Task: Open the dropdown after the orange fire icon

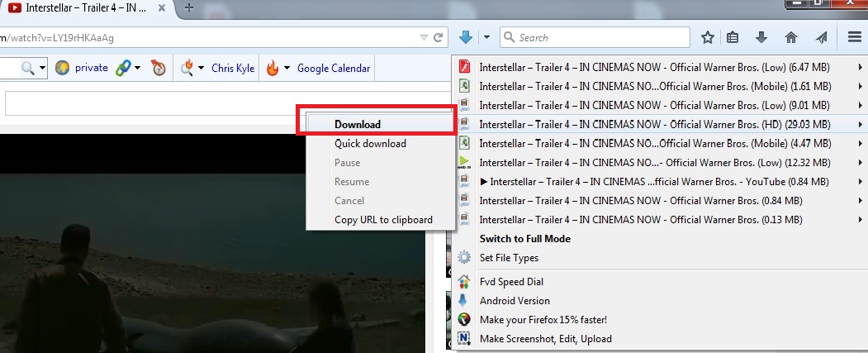Action: tap(287, 68)
